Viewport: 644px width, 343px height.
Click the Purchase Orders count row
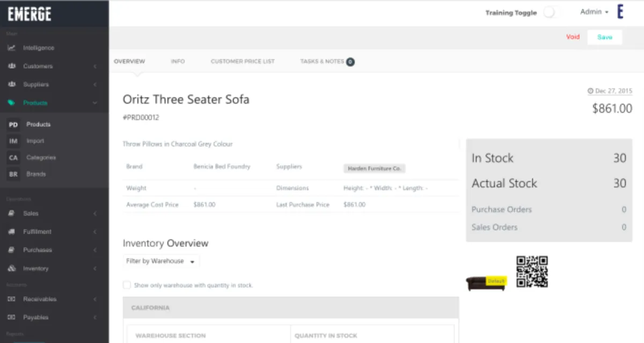[549, 209]
